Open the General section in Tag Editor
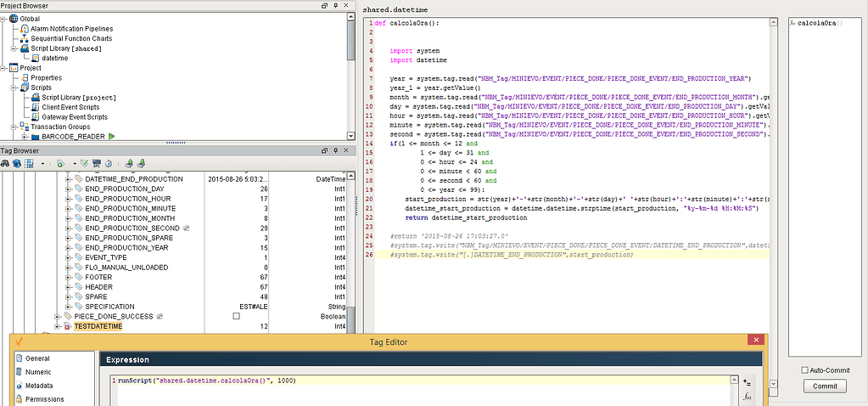This screenshot has width=868, height=406. tap(37, 359)
